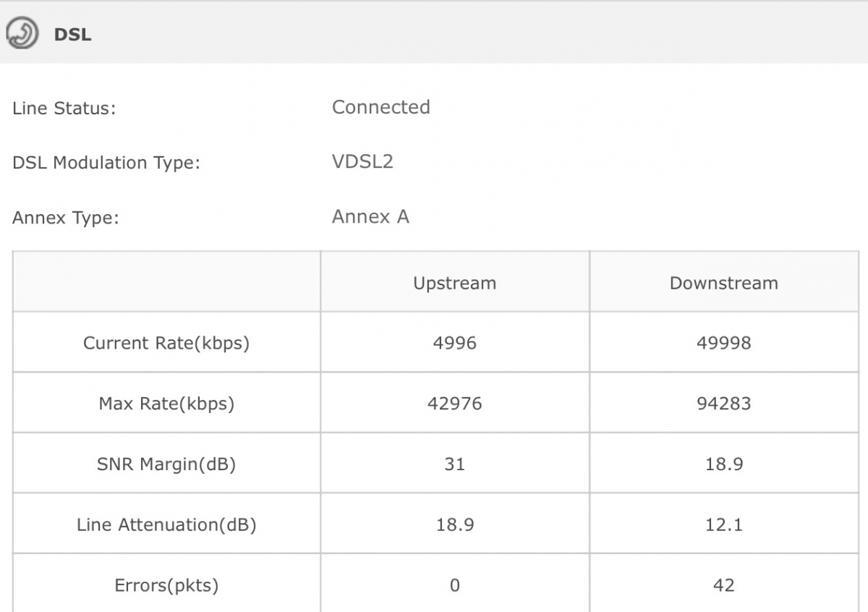
Task: Click upstream current rate value 4996
Action: tap(454, 343)
